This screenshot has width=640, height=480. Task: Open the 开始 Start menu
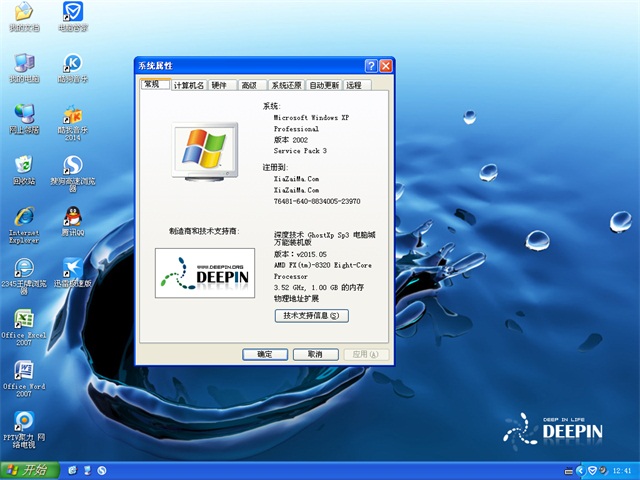28,470
